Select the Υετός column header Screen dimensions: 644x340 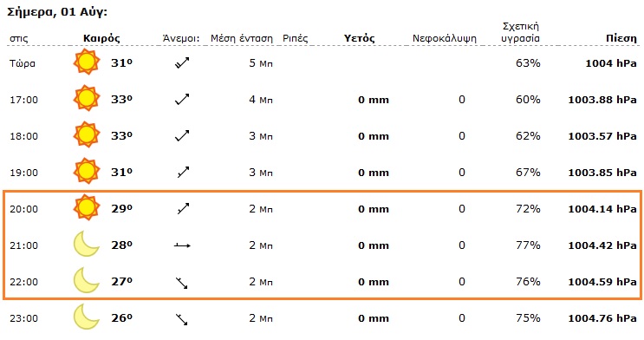pos(360,39)
